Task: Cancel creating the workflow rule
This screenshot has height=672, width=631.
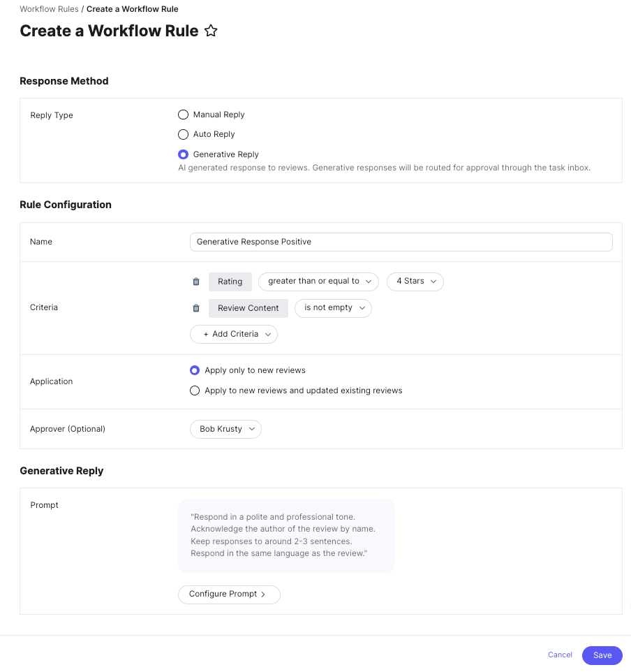Action: coord(559,655)
